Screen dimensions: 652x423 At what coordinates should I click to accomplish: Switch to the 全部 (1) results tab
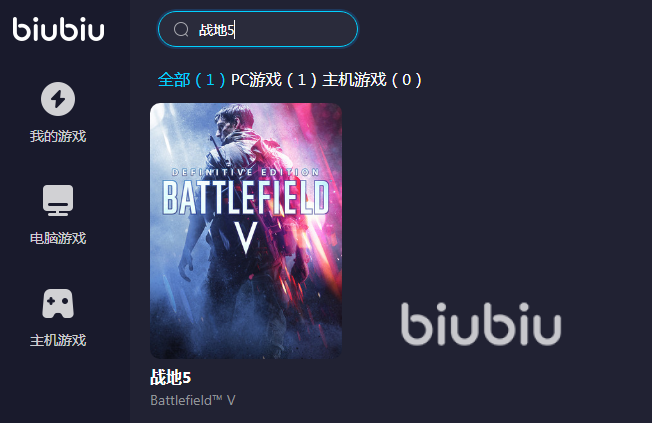pos(192,79)
